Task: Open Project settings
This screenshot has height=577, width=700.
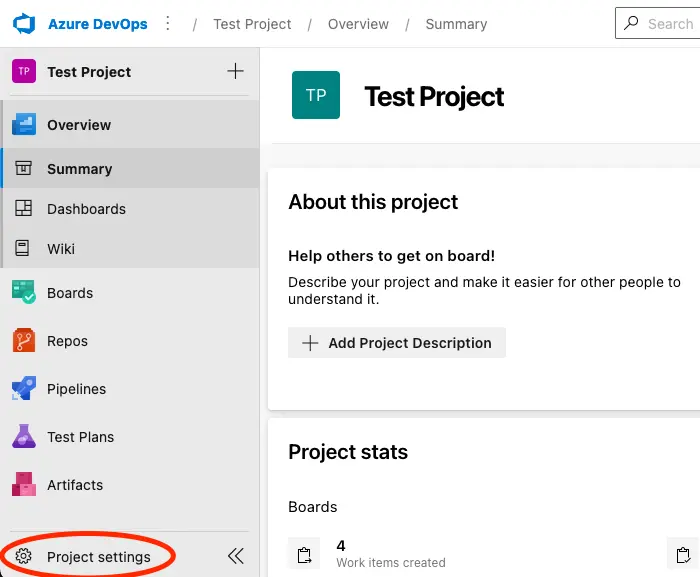Action: pos(99,557)
